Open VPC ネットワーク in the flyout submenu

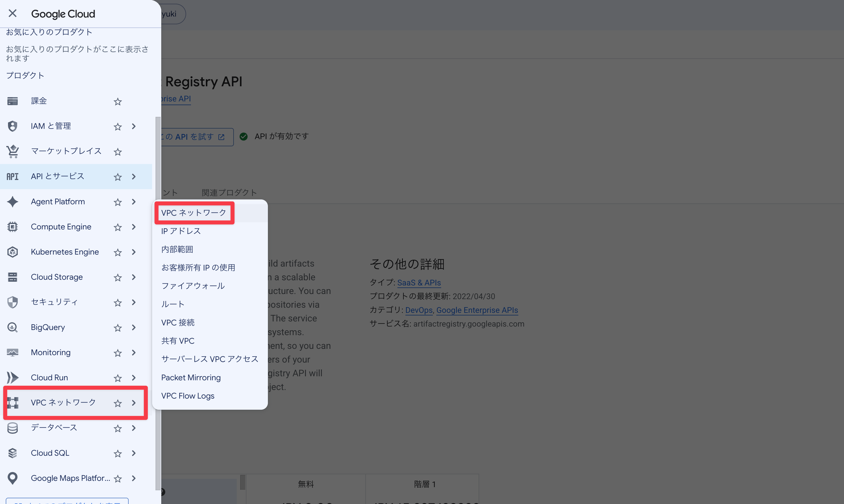pos(210,213)
